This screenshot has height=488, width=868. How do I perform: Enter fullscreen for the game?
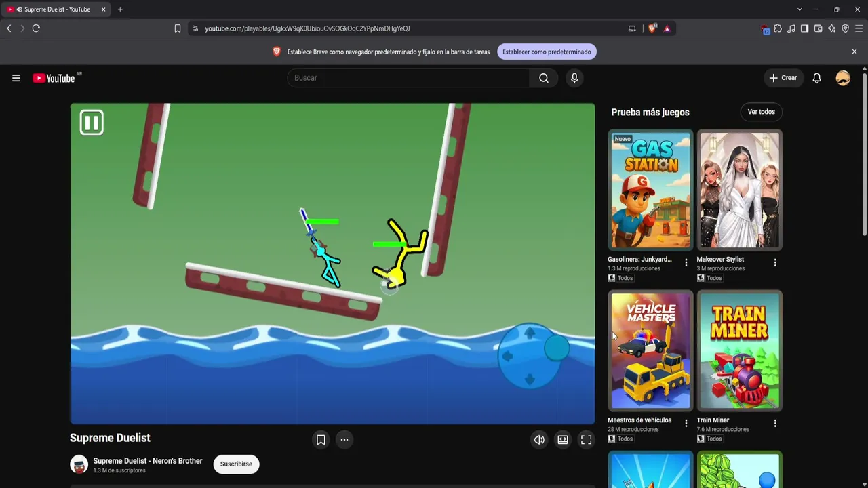tap(587, 440)
